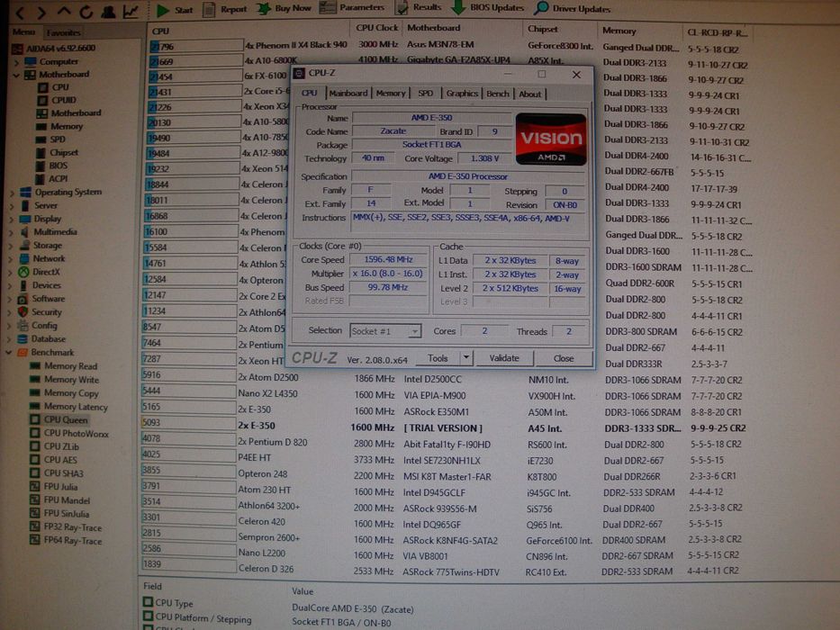Image resolution: width=840 pixels, height=630 pixels.
Task: Click the Security shield icon
Action: tap(23, 311)
